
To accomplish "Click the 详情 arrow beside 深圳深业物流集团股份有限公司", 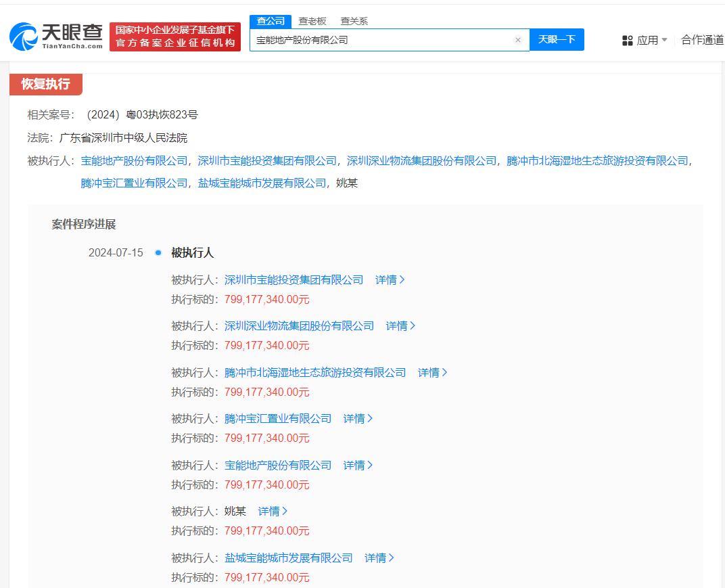I will (400, 325).
